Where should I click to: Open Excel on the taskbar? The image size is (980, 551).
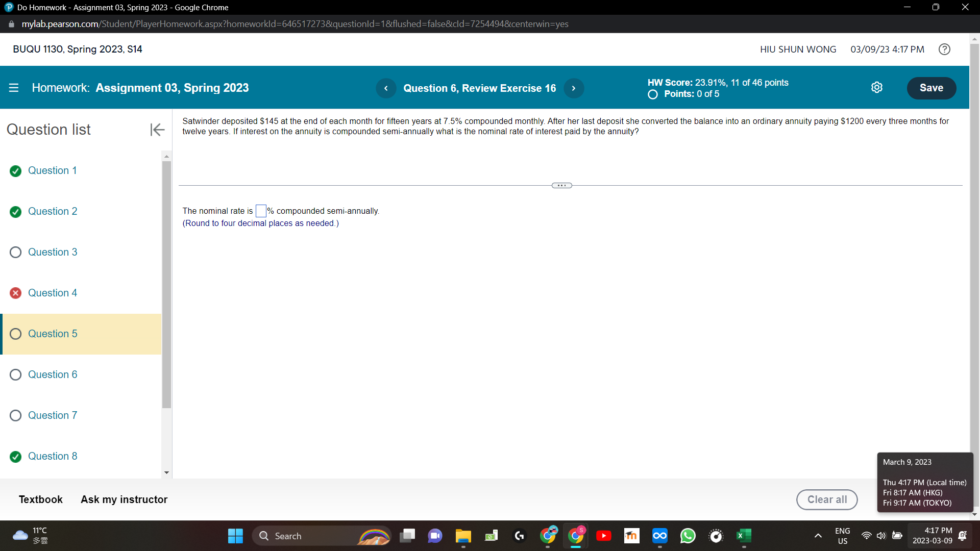click(744, 536)
